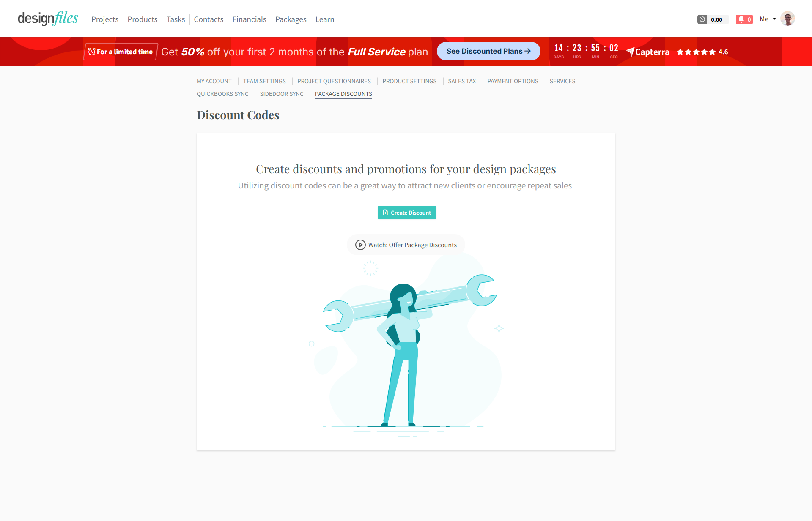Go to the Packages menu item
812x521 pixels.
pyautogui.click(x=291, y=19)
